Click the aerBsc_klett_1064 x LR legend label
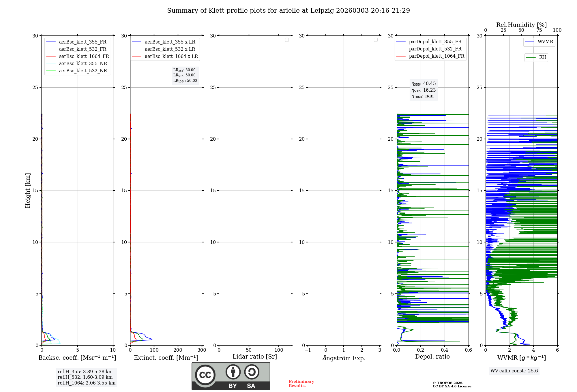577x392 pixels. (x=171, y=56)
